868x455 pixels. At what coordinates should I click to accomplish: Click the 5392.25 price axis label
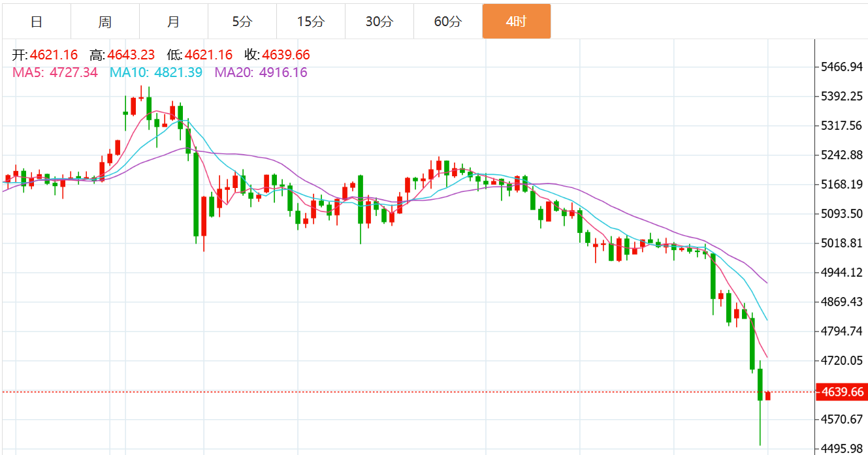click(x=842, y=97)
